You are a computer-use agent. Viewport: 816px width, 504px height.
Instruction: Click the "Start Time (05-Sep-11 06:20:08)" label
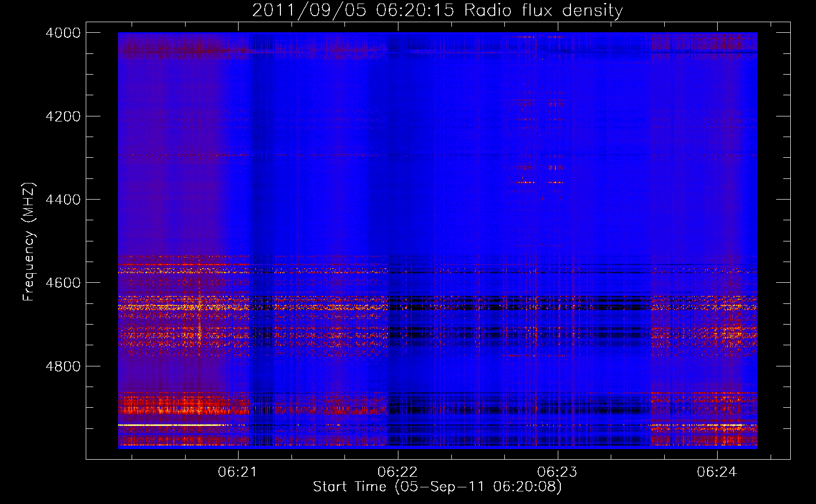437,487
